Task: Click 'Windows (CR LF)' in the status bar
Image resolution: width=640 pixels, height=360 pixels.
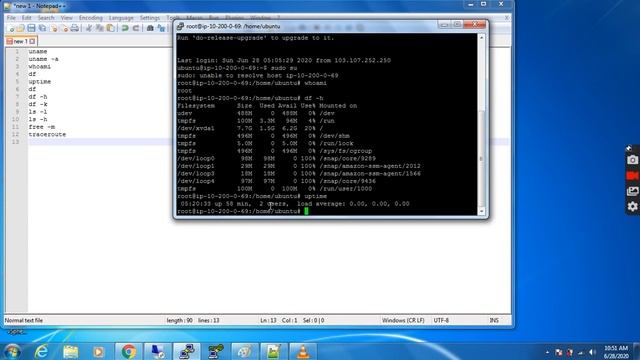Action: 403,320
